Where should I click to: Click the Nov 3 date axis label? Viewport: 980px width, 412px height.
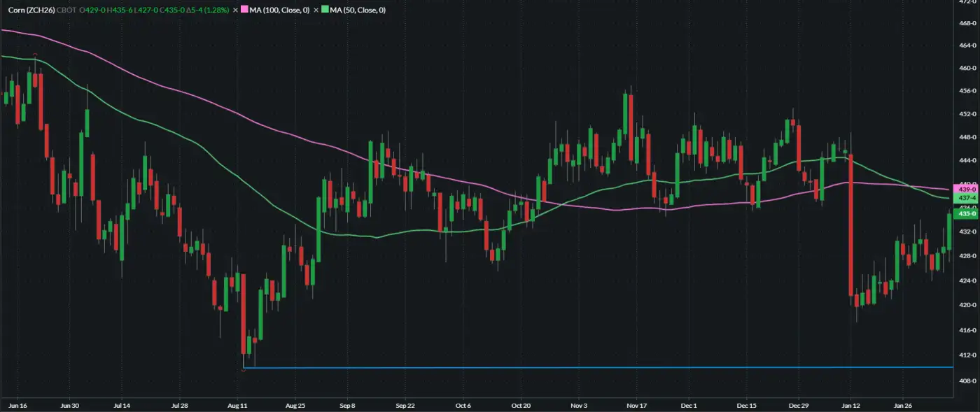pyautogui.click(x=578, y=405)
